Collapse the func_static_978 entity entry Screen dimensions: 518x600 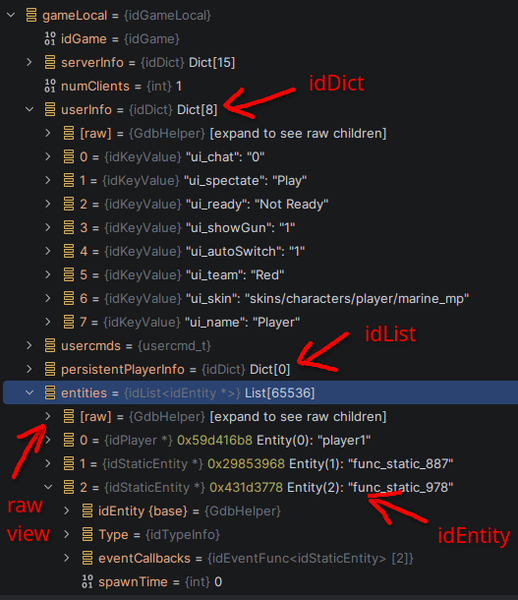click(x=48, y=487)
